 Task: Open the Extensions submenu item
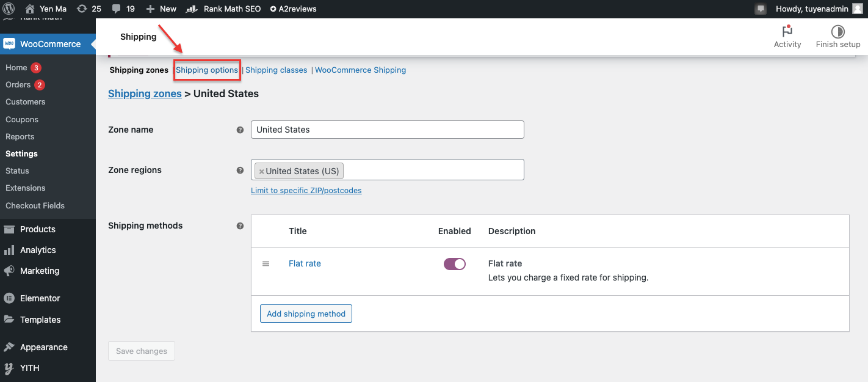click(26, 188)
